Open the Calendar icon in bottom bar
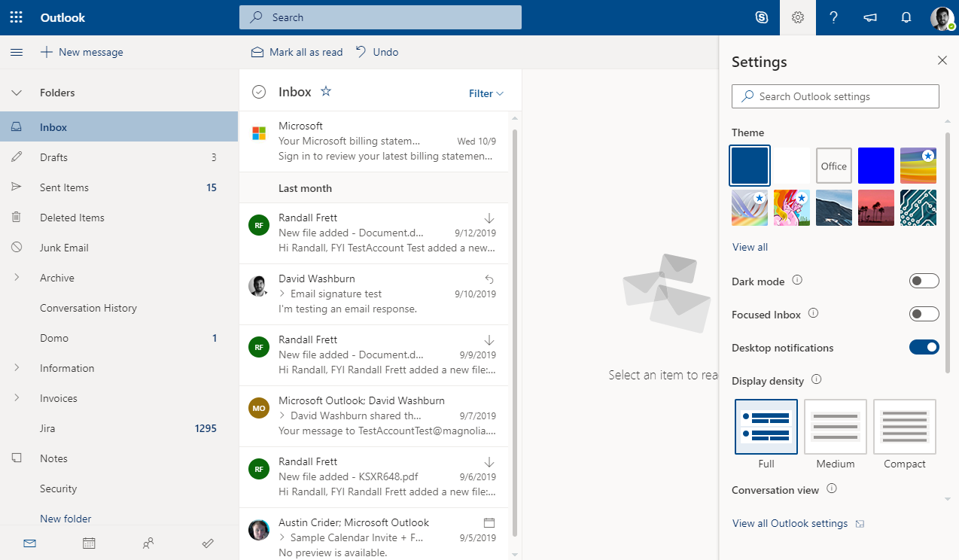The image size is (959, 560). coord(89,543)
